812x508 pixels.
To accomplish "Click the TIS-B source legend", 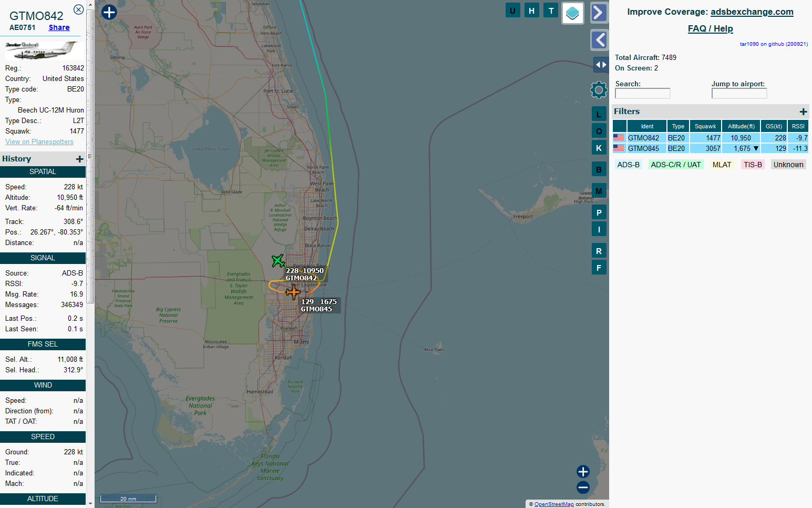I will click(x=753, y=165).
